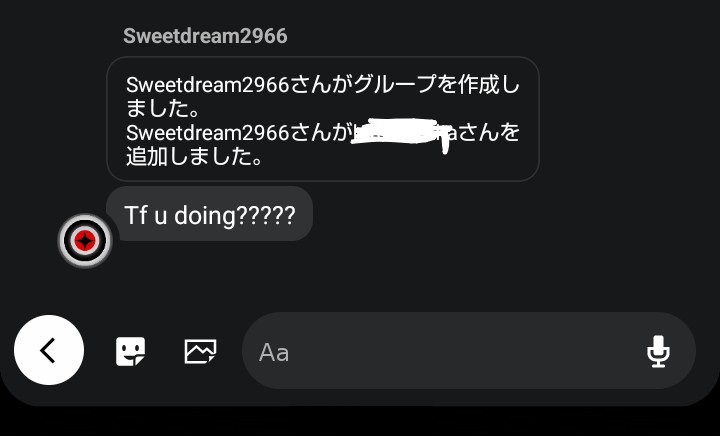Image resolution: width=720 pixels, height=436 pixels.
Task: Tap the Sweetdream2966 sender name label
Action: pyautogui.click(x=205, y=36)
